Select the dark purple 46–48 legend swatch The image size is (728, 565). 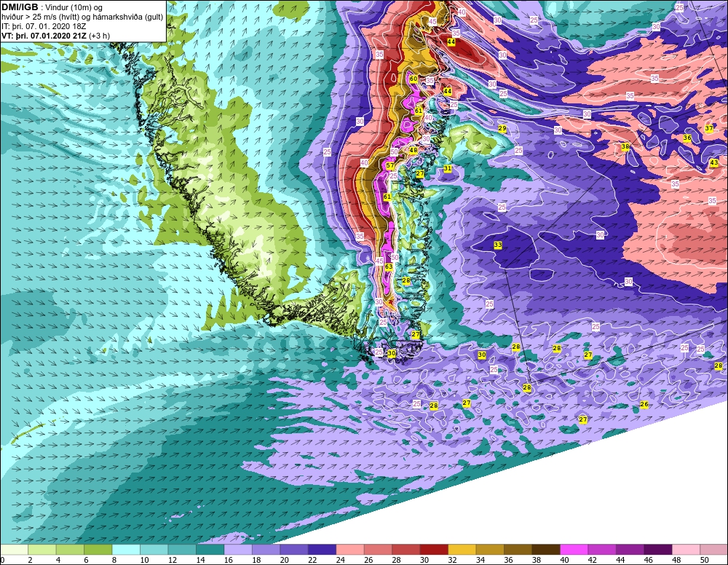pos(657,550)
